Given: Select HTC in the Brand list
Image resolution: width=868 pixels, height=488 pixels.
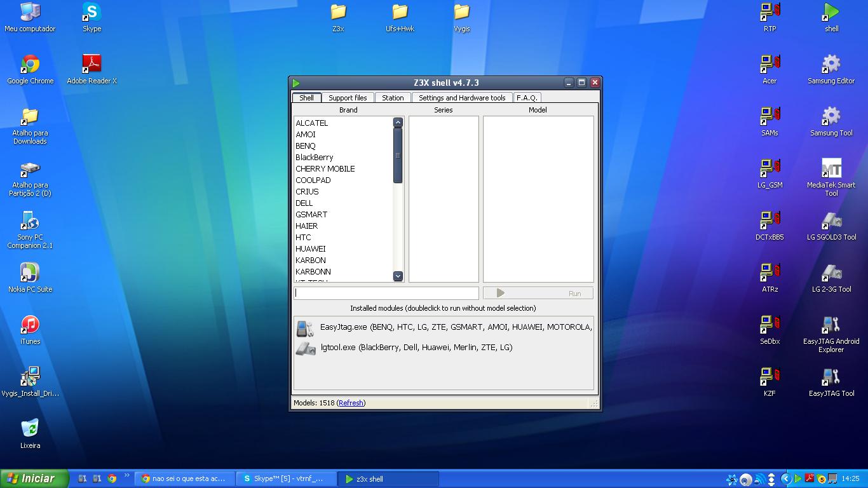Looking at the screenshot, I should click(304, 238).
